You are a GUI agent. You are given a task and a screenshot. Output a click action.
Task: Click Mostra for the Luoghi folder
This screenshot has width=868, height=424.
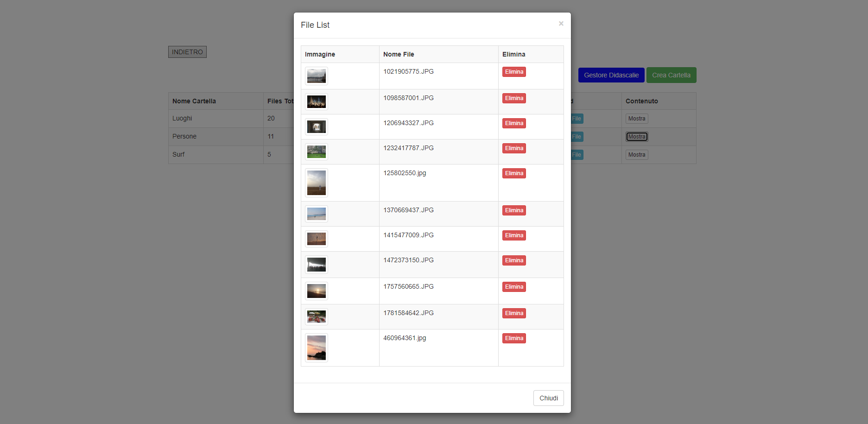point(637,119)
